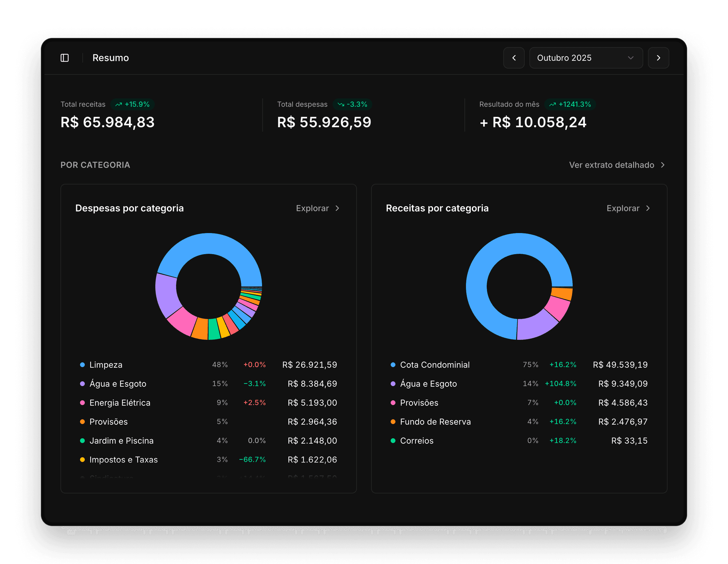The height and width of the screenshot is (564, 728).
Task: Click the Resumo header label
Action: [x=110, y=58]
